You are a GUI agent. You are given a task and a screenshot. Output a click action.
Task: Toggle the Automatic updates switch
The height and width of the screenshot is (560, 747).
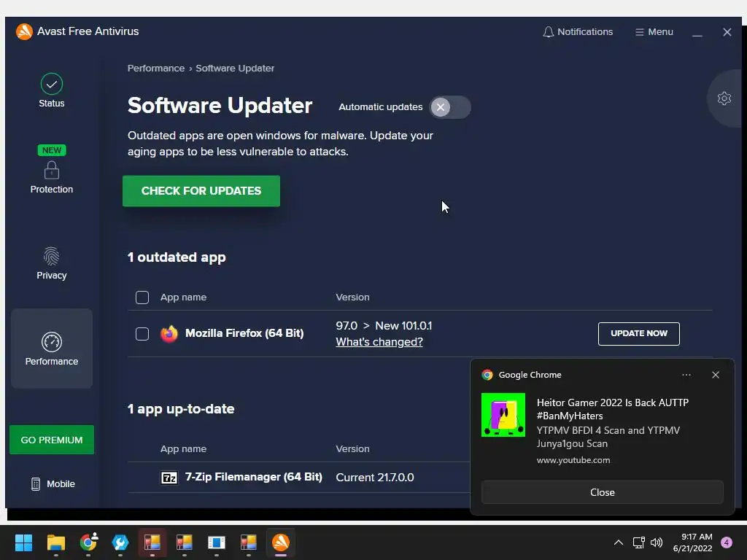click(x=449, y=107)
